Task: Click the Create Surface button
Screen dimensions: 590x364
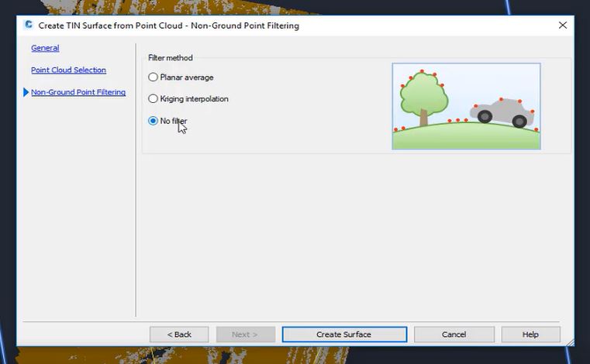Action: point(344,335)
